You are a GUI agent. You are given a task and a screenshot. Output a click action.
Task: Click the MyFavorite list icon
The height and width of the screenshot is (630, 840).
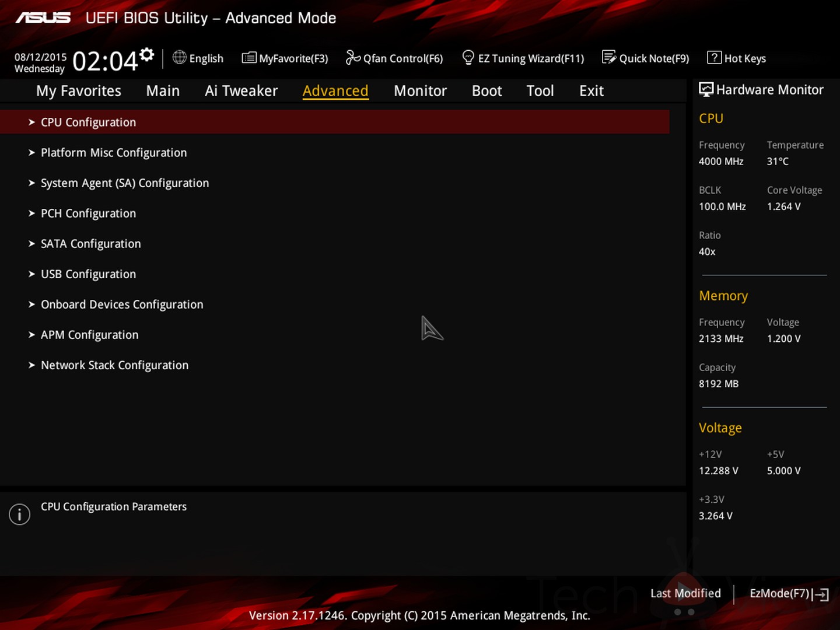click(x=249, y=57)
